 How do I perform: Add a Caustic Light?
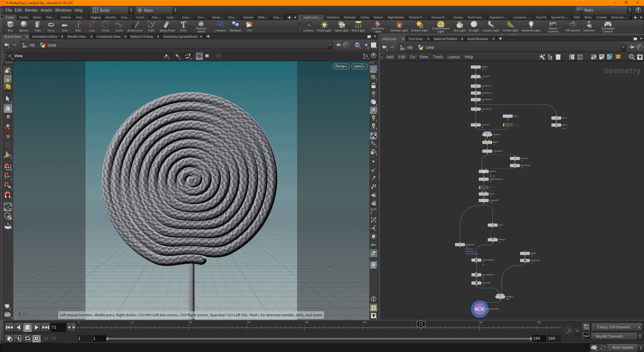click(491, 26)
